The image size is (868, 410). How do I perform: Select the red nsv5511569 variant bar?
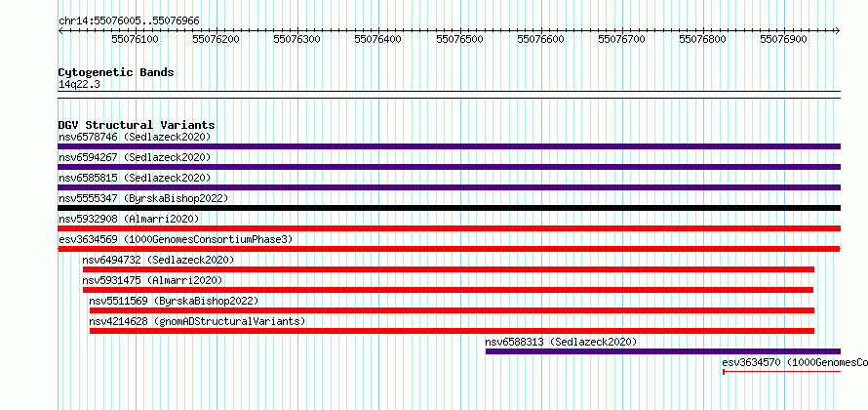[452, 310]
